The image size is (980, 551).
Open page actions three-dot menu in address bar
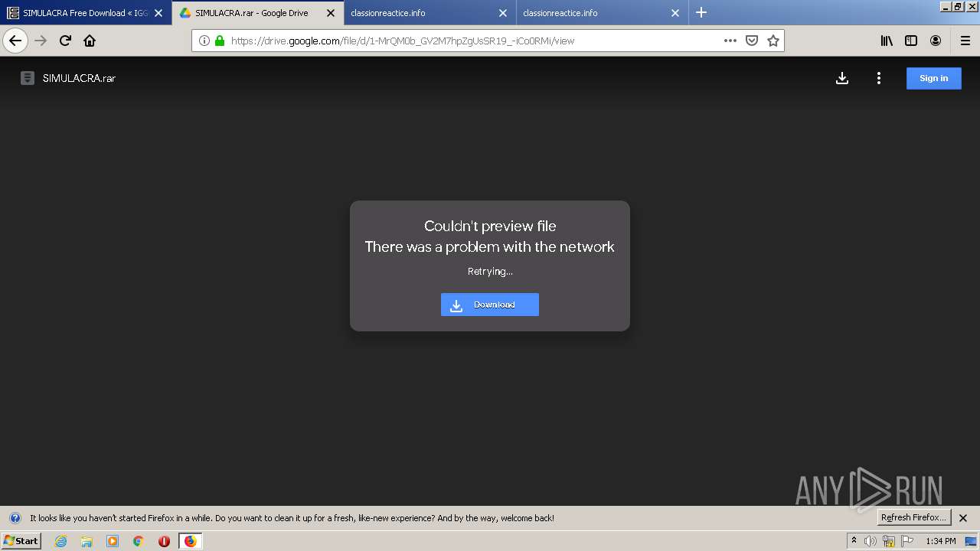(x=730, y=41)
